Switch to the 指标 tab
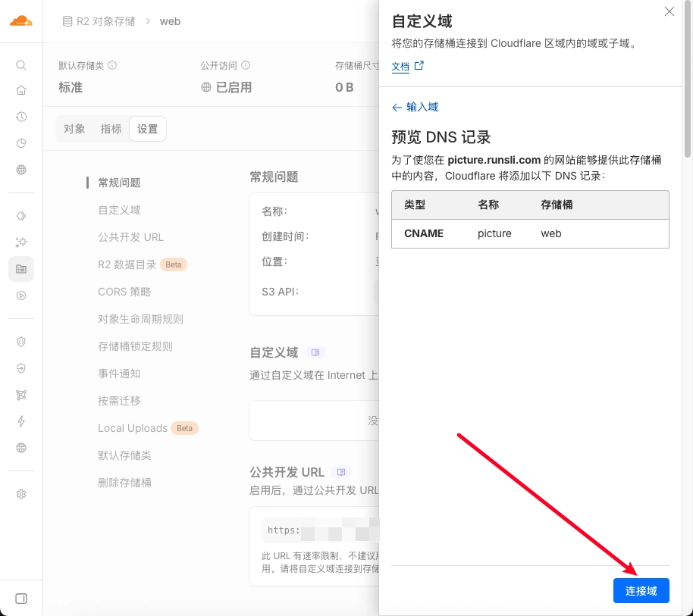 click(111, 129)
